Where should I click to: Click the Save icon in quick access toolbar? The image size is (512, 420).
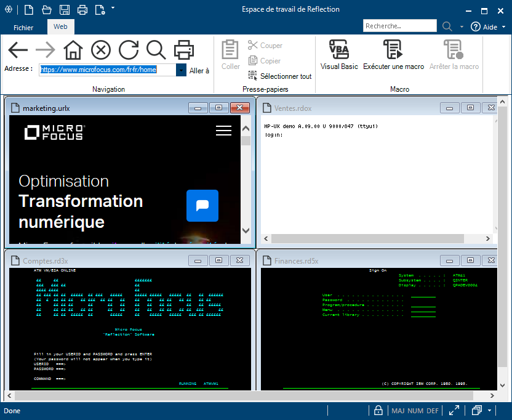click(65, 9)
